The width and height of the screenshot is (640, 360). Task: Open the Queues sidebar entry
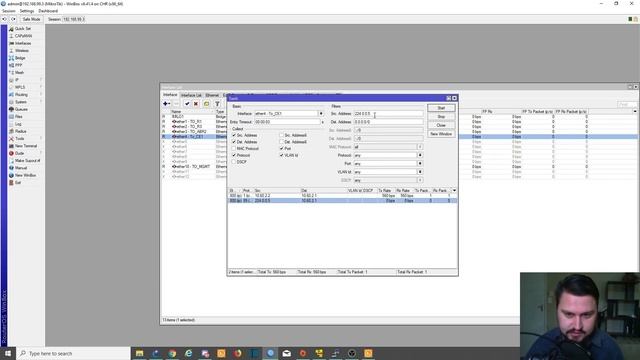(21, 109)
